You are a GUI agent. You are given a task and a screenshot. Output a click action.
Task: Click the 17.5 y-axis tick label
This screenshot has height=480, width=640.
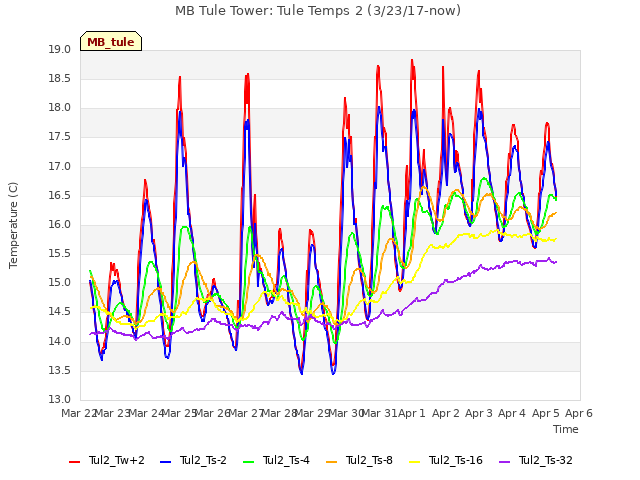tap(60, 137)
